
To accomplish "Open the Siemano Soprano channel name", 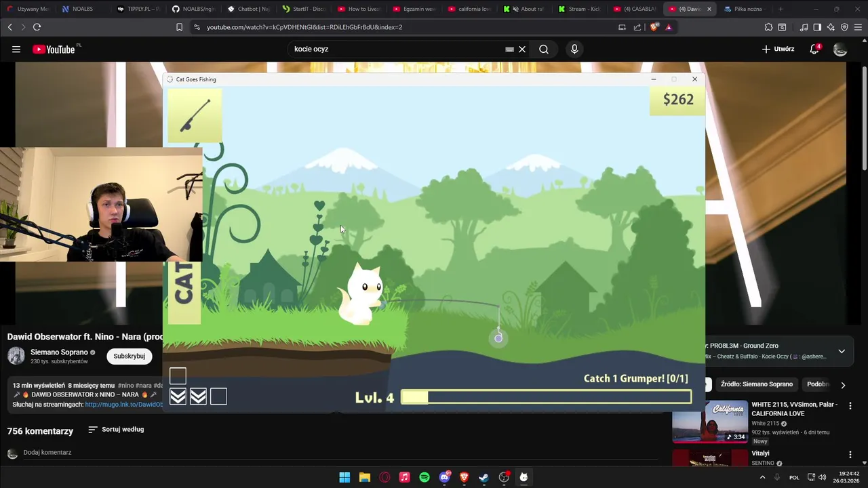I will (59, 352).
